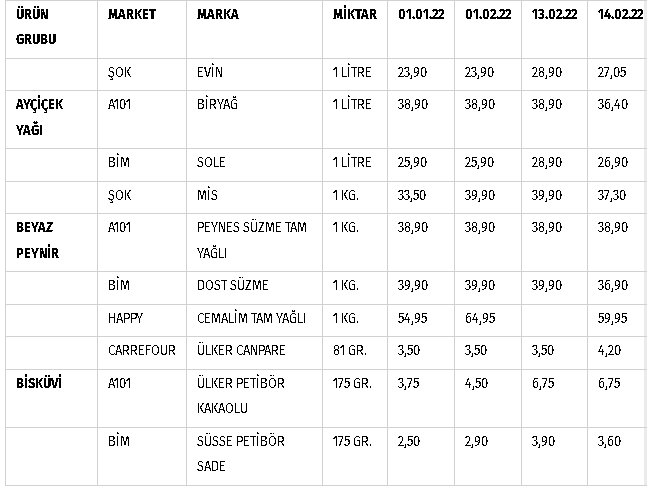Click the 14.02.22 date column header

[x=619, y=16]
